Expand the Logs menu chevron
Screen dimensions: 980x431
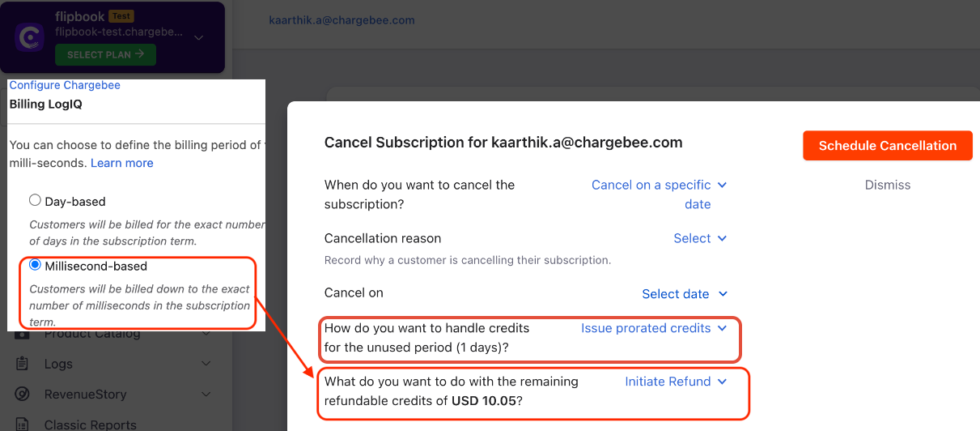[206, 364]
